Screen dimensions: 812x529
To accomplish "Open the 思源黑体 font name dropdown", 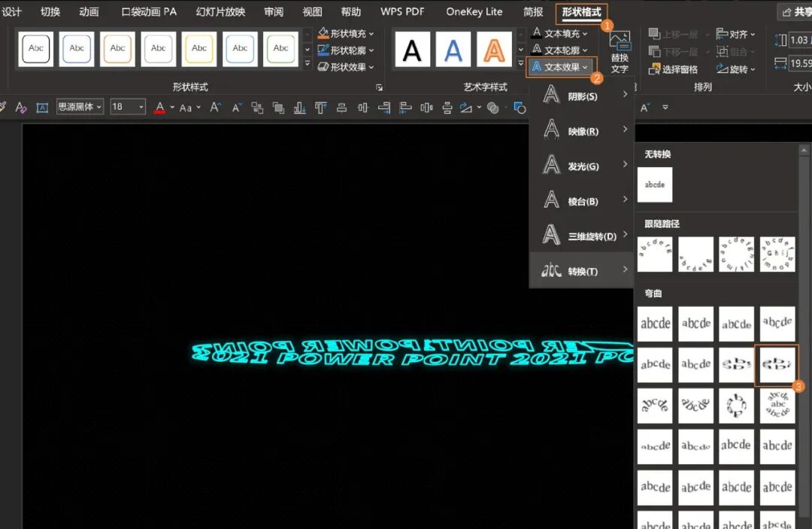I will [79, 107].
